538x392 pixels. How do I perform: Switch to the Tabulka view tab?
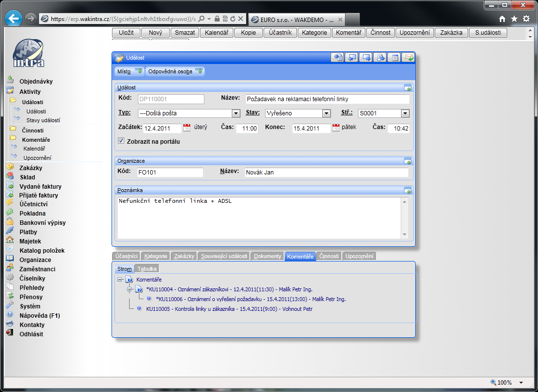147,269
